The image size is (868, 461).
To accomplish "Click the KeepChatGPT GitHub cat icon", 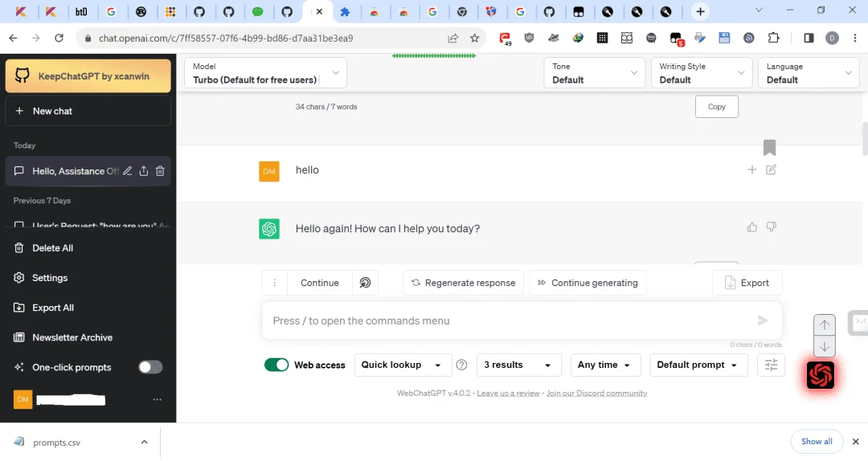I will 23,75.
